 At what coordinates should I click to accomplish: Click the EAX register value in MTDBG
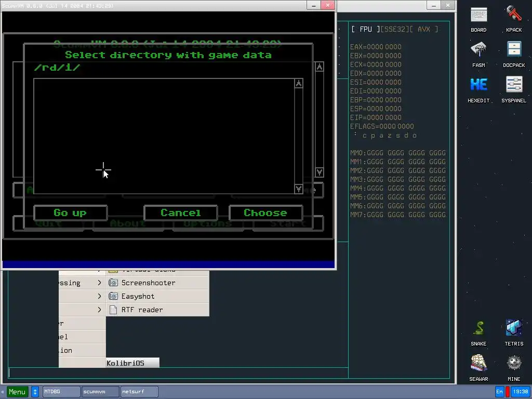(384, 47)
